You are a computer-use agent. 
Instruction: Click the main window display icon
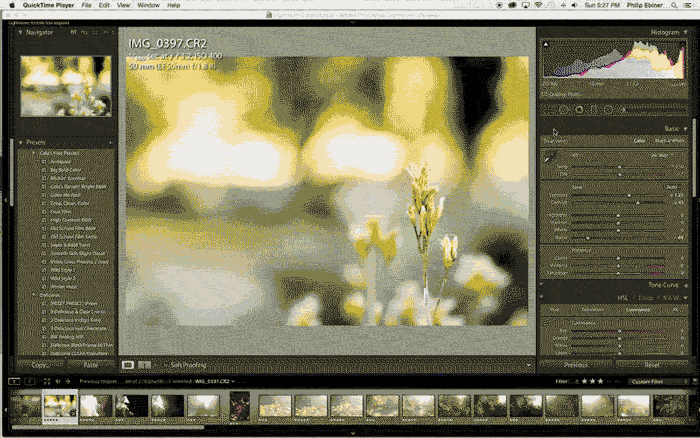14,381
